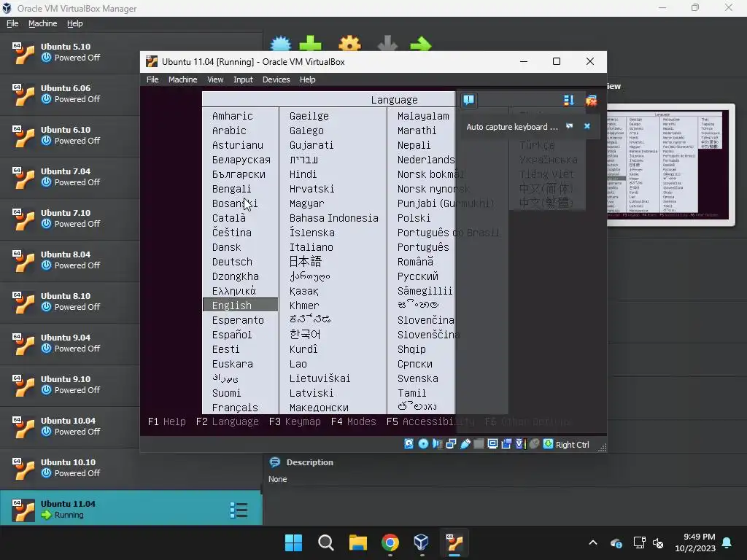Click F3 Keymap at the boot screen
The height and width of the screenshot is (560, 747).
click(x=295, y=421)
